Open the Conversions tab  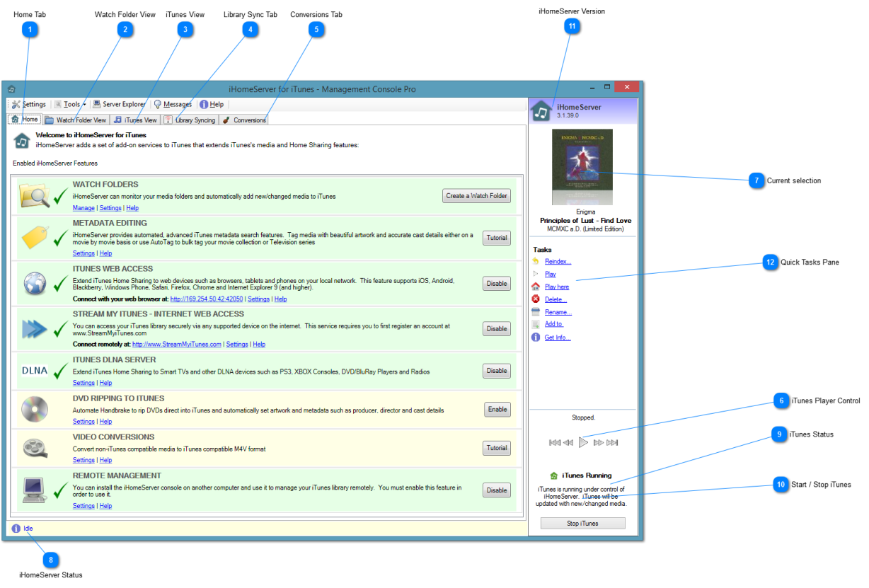point(244,120)
